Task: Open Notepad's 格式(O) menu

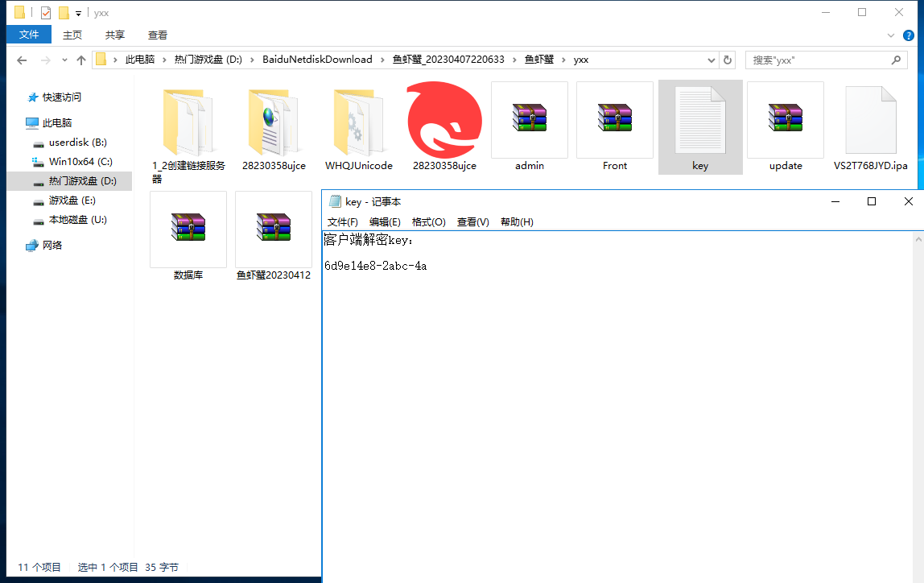Action: pos(428,221)
